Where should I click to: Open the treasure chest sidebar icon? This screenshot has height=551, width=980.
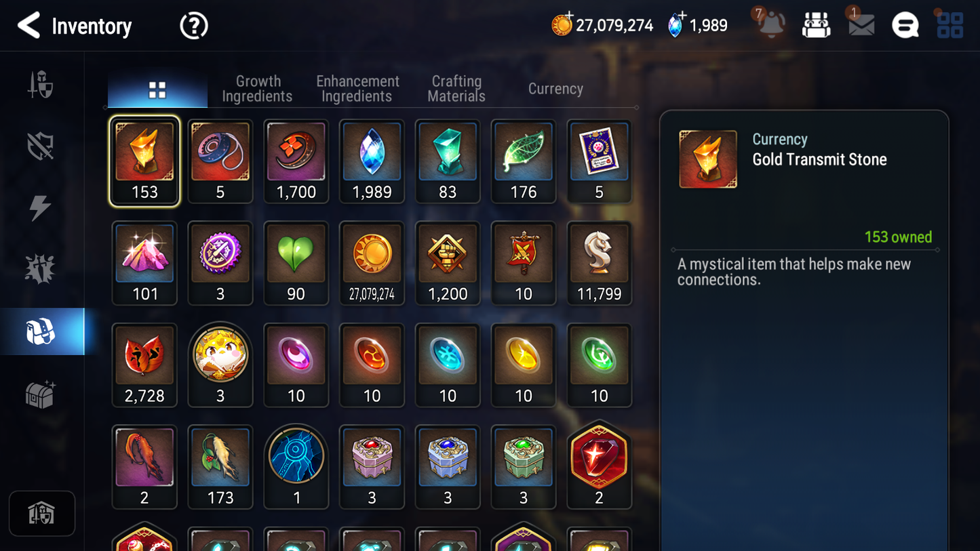[x=41, y=394]
